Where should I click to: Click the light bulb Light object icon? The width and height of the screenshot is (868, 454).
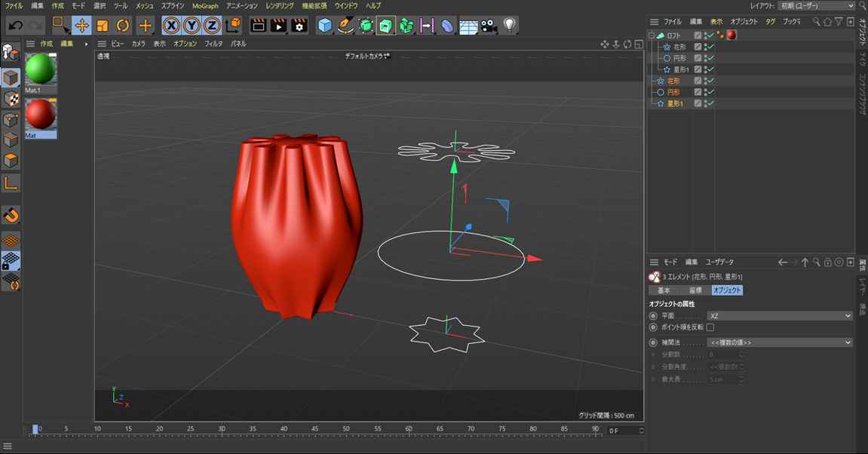pos(510,26)
